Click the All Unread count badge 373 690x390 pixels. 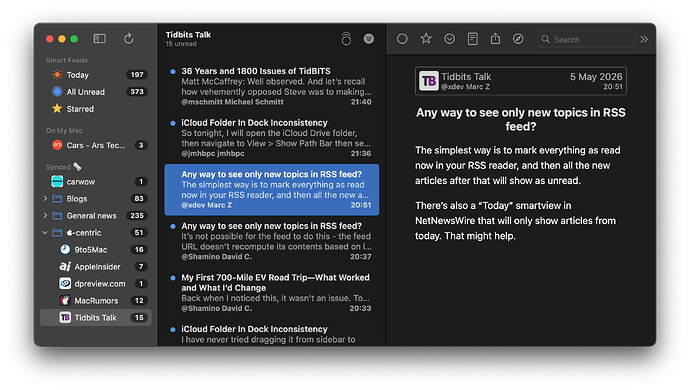[137, 92]
